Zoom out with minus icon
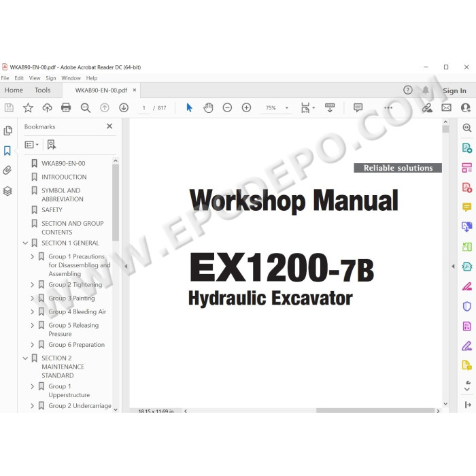 [x=227, y=107]
